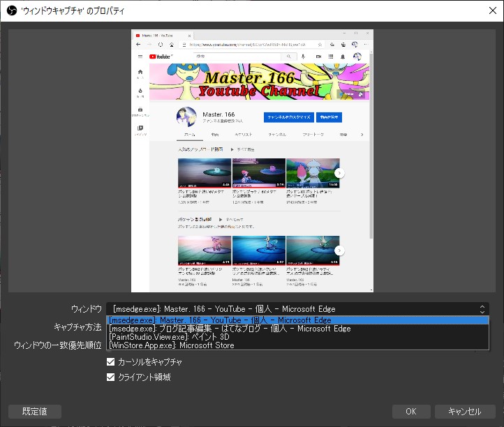The width and height of the screenshot is (504, 427).
Task: Click the Master.166 channel banner in the preview
Action: pyautogui.click(x=260, y=82)
